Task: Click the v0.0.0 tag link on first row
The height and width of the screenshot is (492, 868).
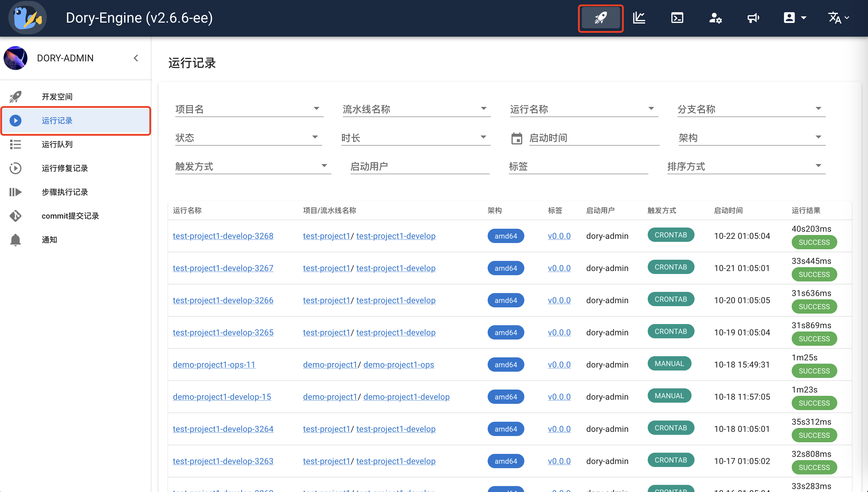Action: point(559,236)
